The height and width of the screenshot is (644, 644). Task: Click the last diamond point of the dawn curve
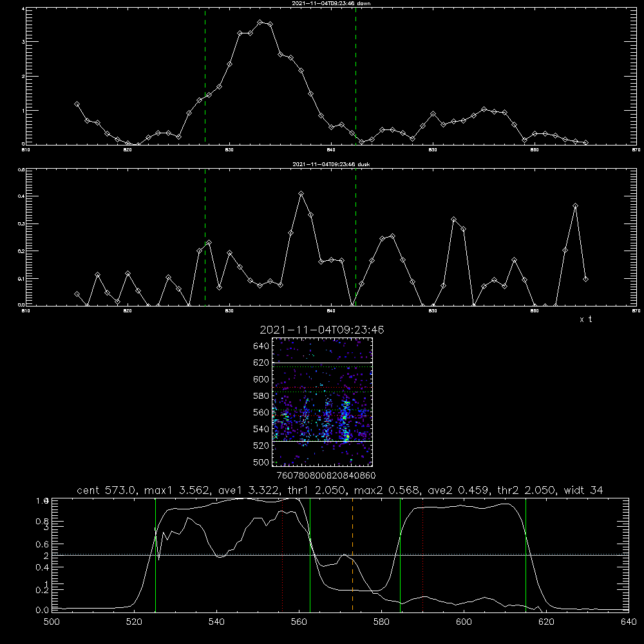tap(585, 142)
